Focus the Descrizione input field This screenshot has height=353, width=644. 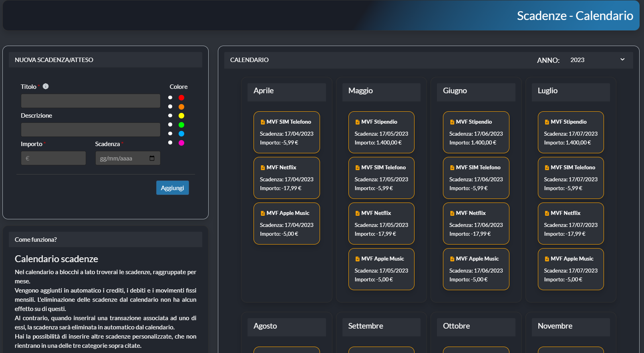click(x=91, y=130)
